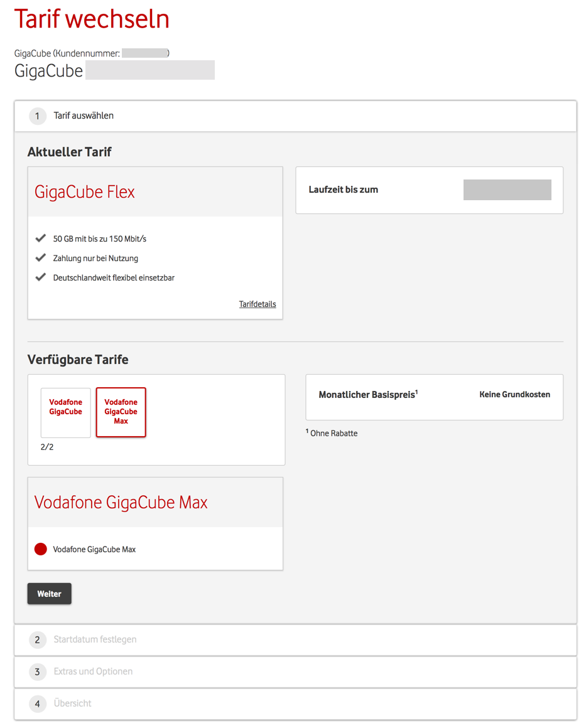Viewport: 586px width, 728px height.
Task: Click the 'Tarif wechseln' page title
Action: [x=92, y=19]
